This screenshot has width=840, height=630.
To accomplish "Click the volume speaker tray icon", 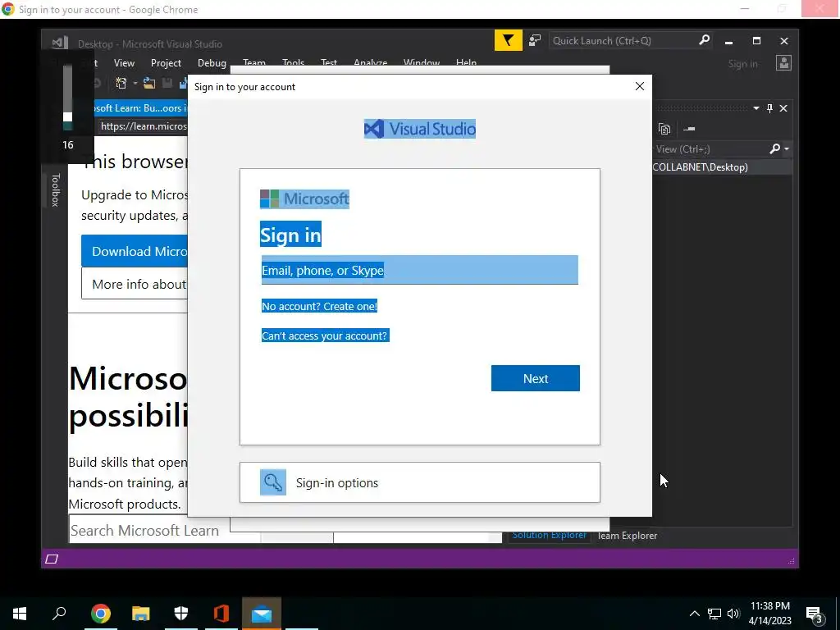I will (x=733, y=614).
